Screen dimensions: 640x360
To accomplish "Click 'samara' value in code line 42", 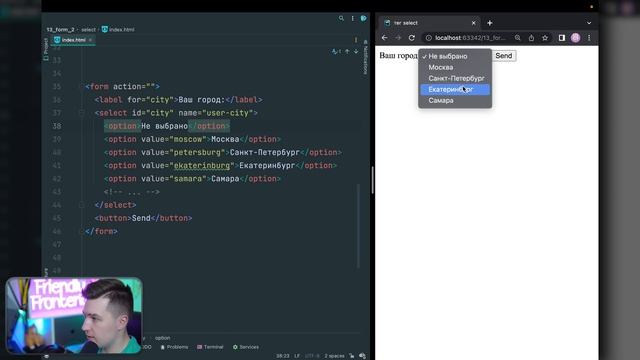I will [x=188, y=179].
